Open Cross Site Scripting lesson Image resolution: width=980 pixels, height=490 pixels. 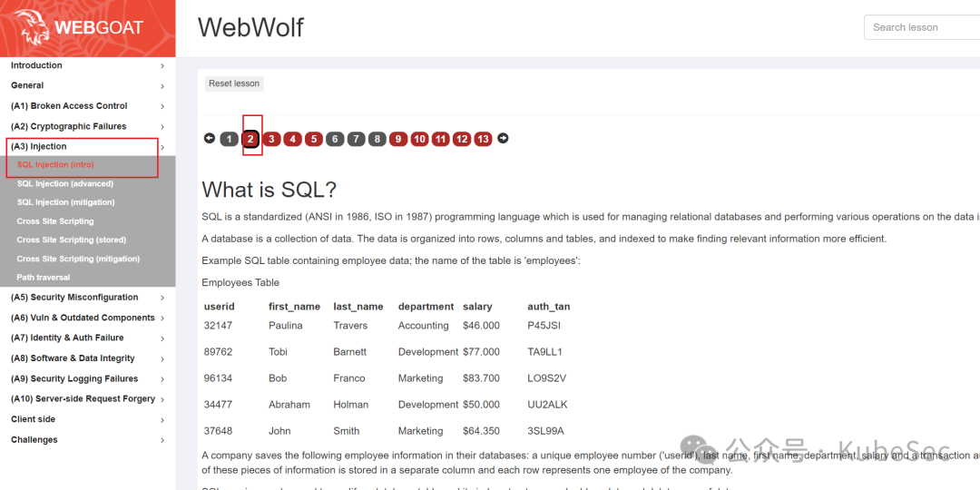click(55, 221)
